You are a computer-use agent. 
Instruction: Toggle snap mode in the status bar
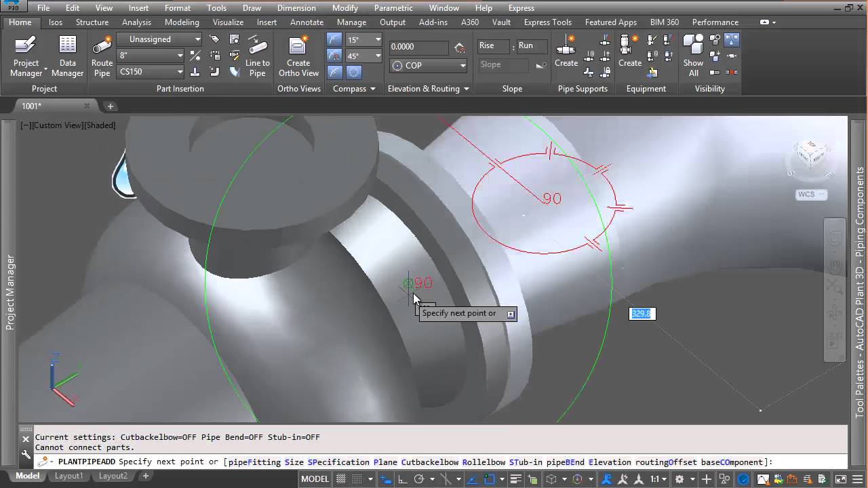(x=357, y=479)
